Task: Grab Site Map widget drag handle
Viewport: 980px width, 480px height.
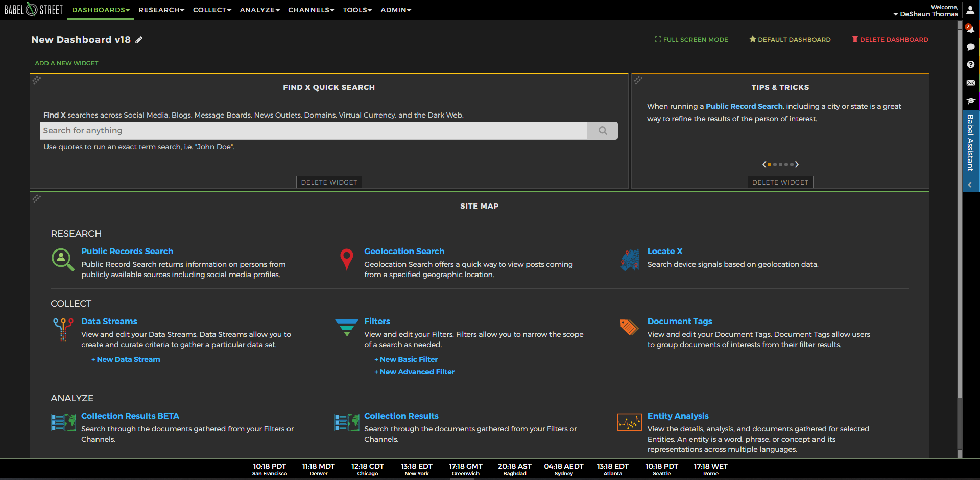Action: tap(36, 199)
